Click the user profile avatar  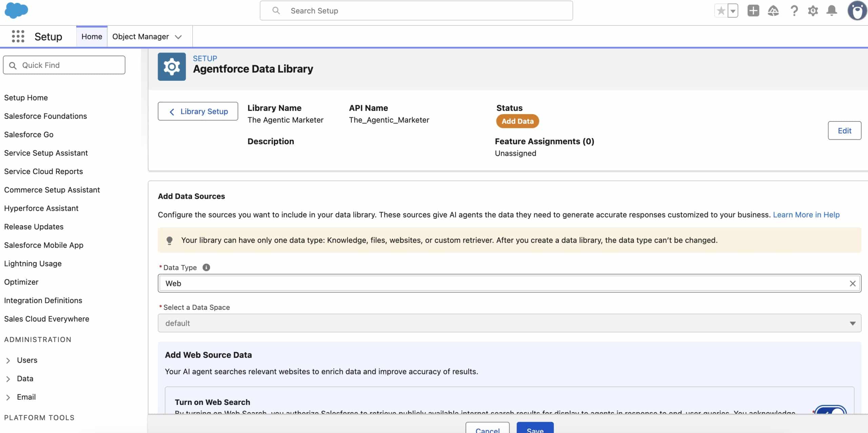click(x=857, y=11)
